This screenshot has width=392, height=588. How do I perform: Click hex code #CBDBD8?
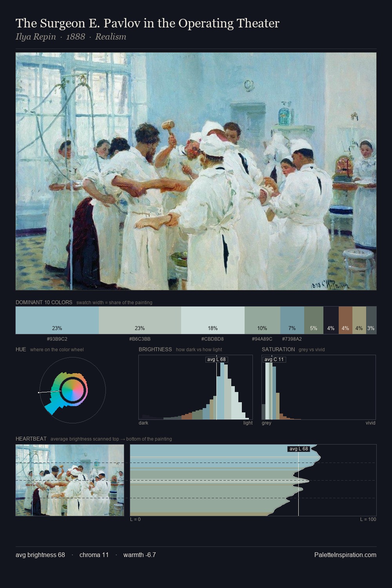(212, 339)
